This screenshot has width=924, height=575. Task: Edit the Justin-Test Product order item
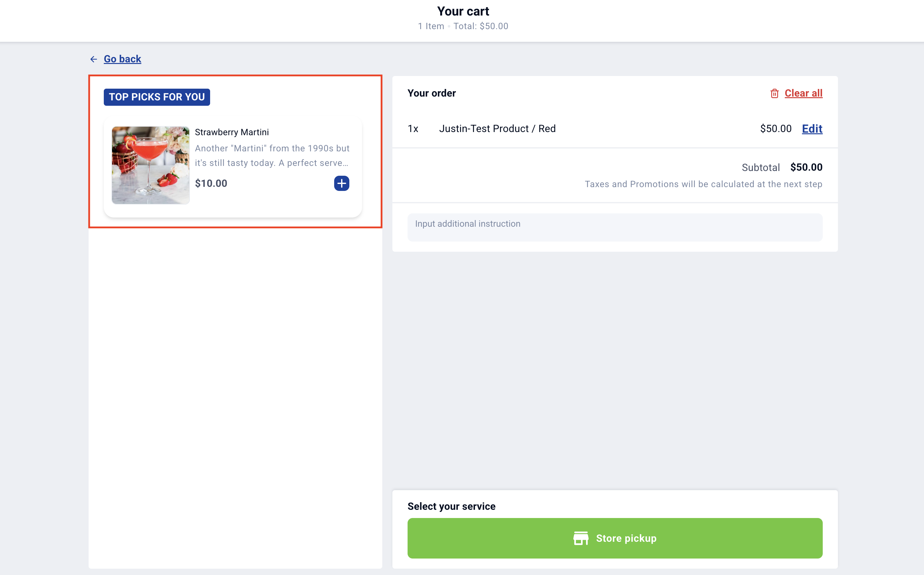point(812,129)
